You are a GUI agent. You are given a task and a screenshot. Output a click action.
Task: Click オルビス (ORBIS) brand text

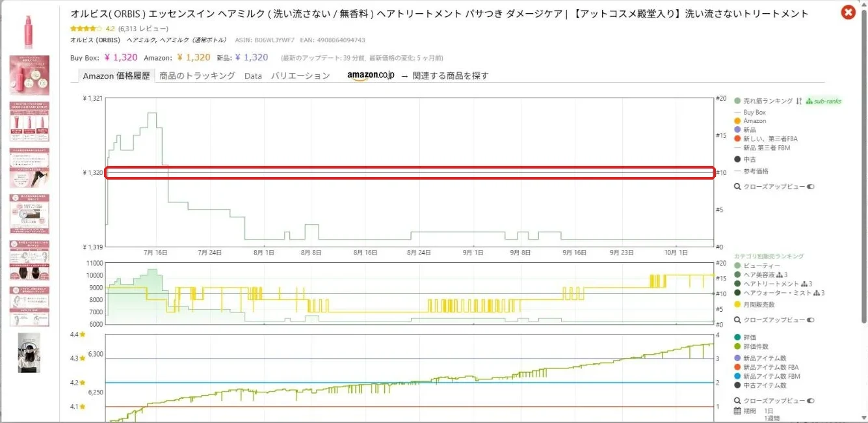pyautogui.click(x=96, y=40)
